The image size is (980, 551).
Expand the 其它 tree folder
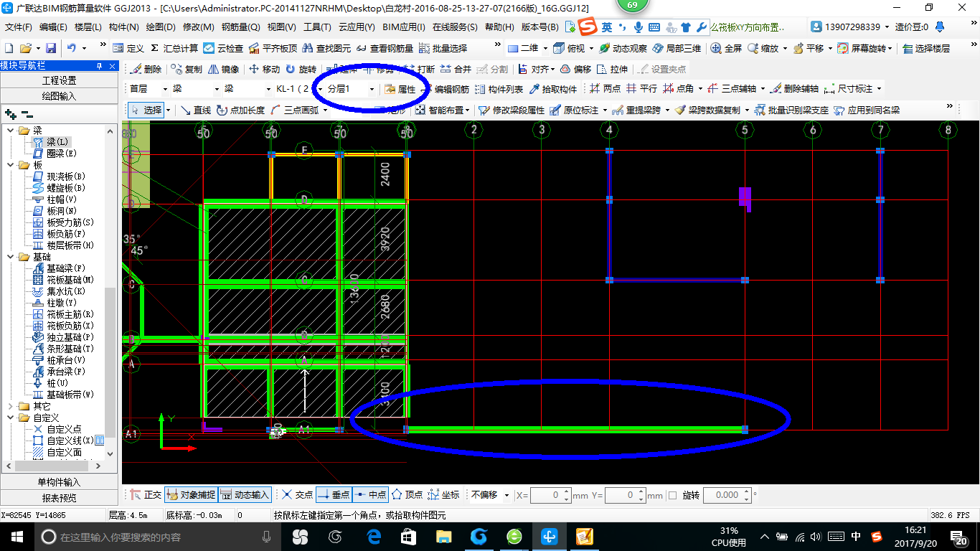point(11,406)
